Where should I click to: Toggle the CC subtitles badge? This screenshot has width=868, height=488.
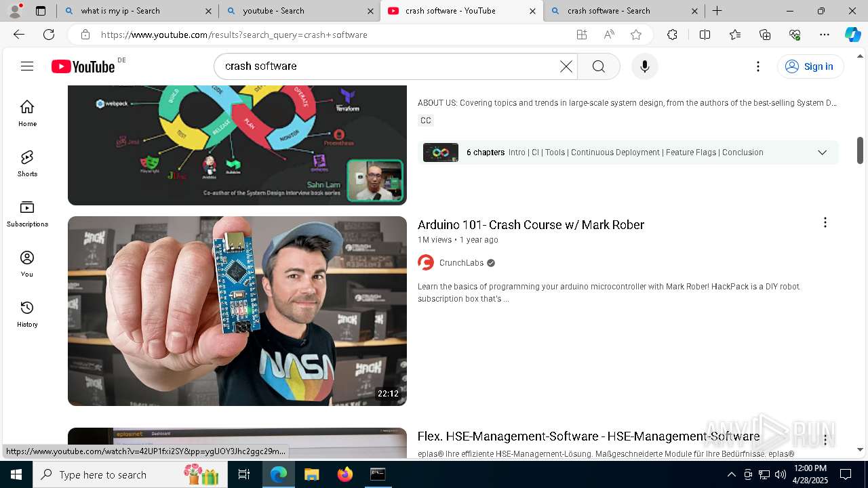426,121
